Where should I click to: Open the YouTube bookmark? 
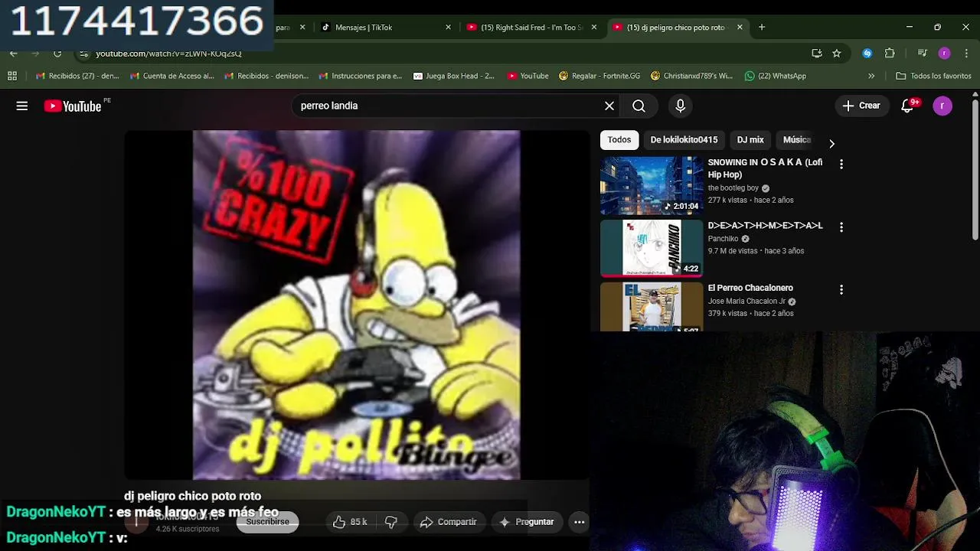[x=528, y=76]
